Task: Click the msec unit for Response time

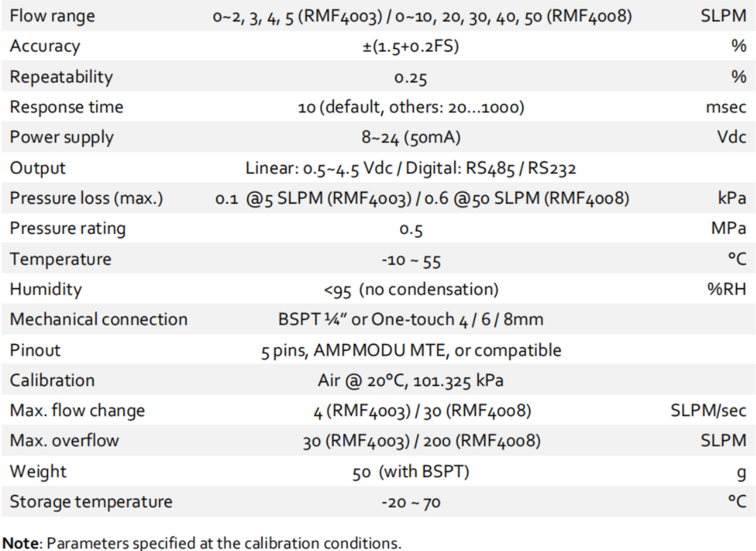Action: 725,106
